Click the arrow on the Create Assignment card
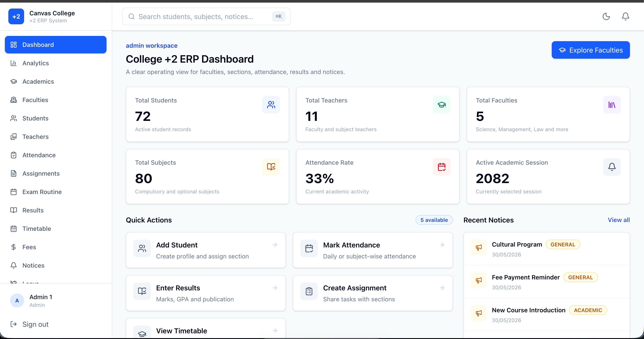Screen dimensions: 644x339 click(442, 288)
